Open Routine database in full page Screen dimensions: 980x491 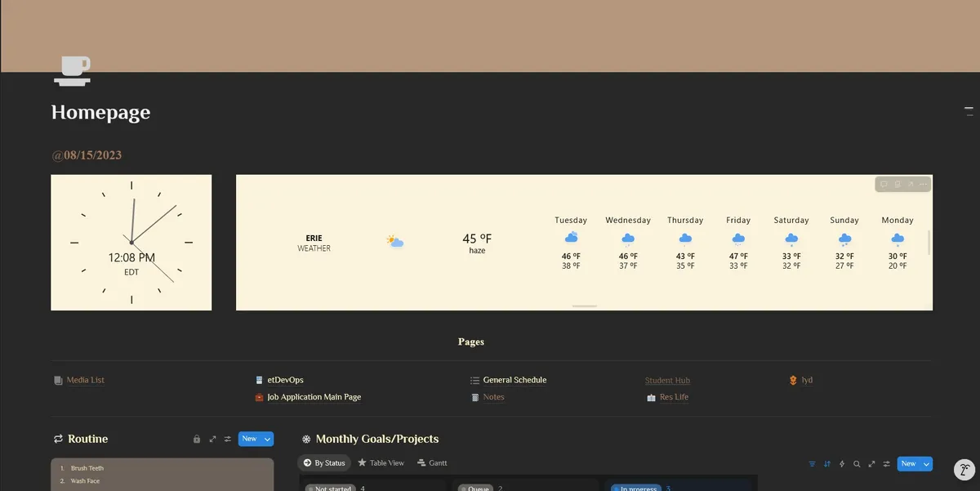[x=212, y=440]
